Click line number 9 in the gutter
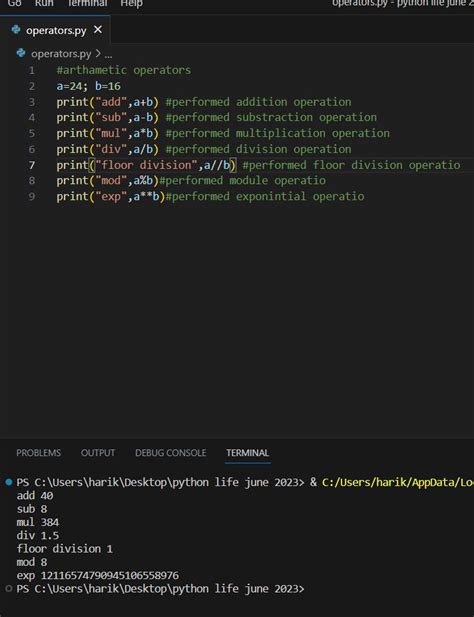 coord(32,196)
